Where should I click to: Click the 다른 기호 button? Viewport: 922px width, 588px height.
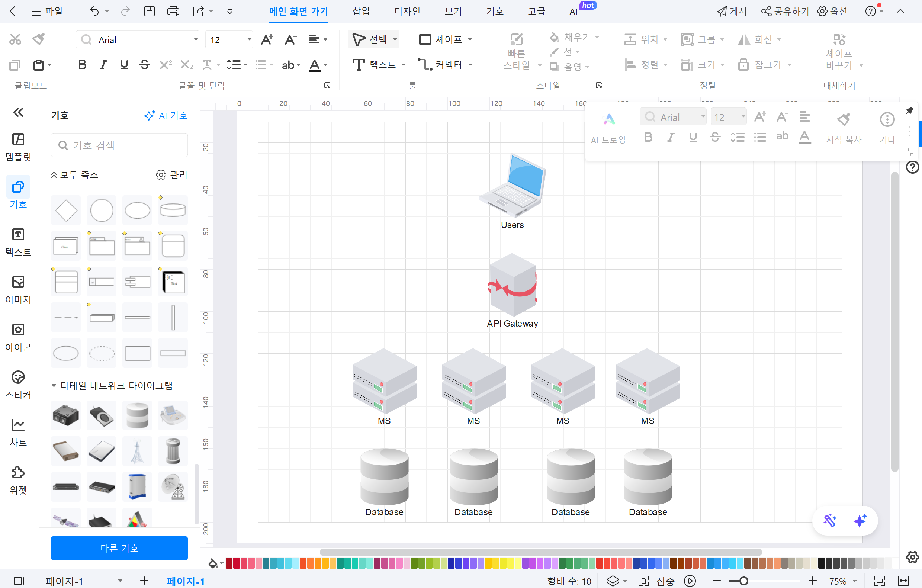click(x=119, y=548)
